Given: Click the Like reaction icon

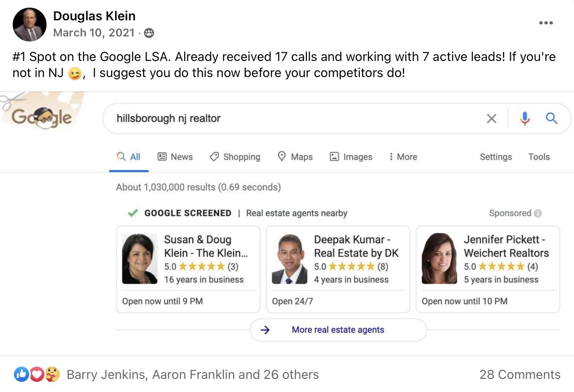Looking at the screenshot, I should pyautogui.click(x=21, y=374).
